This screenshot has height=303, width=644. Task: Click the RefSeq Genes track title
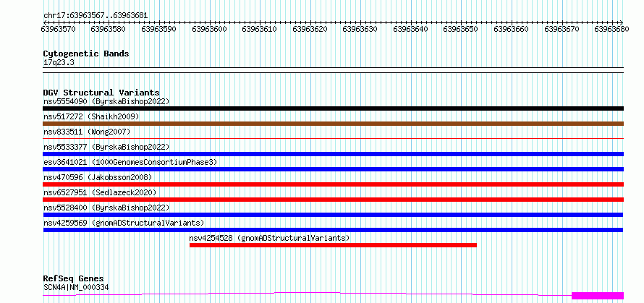tap(73, 279)
